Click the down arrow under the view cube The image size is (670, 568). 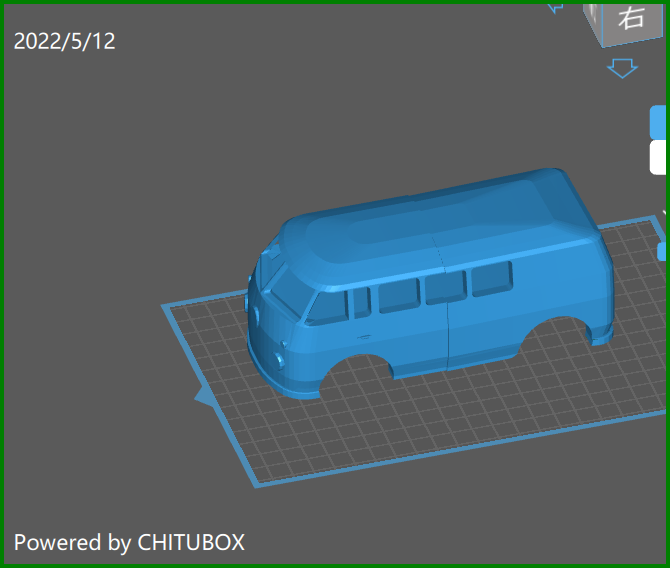622,68
